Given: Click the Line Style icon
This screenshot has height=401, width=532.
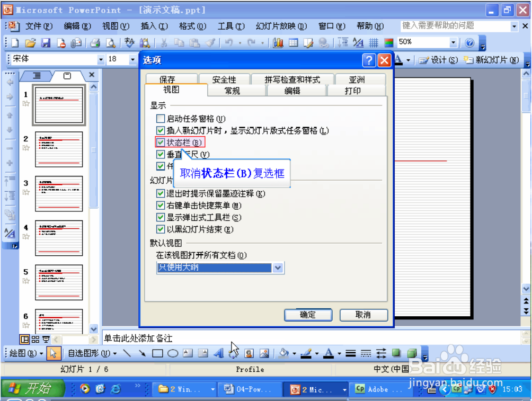Looking at the screenshot, I should [x=350, y=353].
